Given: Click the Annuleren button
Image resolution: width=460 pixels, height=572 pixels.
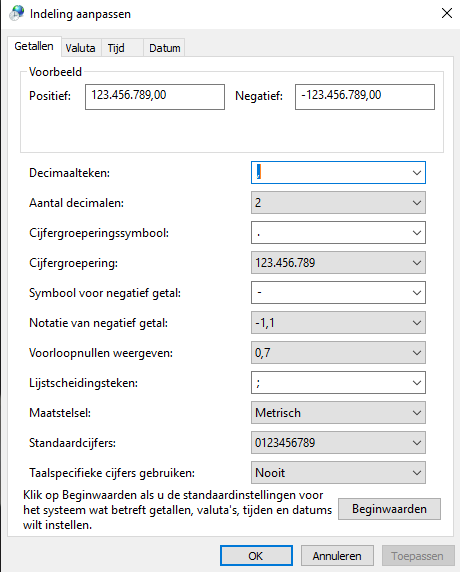Looking at the screenshot, I should [x=337, y=556].
